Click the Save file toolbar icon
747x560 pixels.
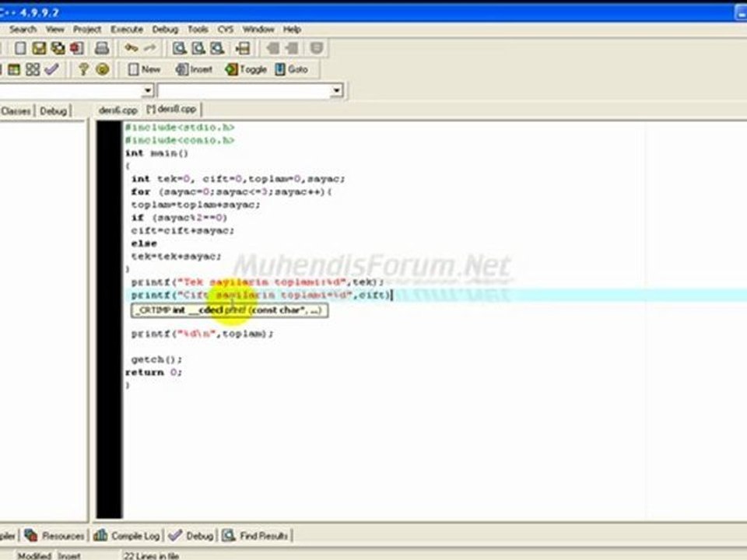pos(39,48)
